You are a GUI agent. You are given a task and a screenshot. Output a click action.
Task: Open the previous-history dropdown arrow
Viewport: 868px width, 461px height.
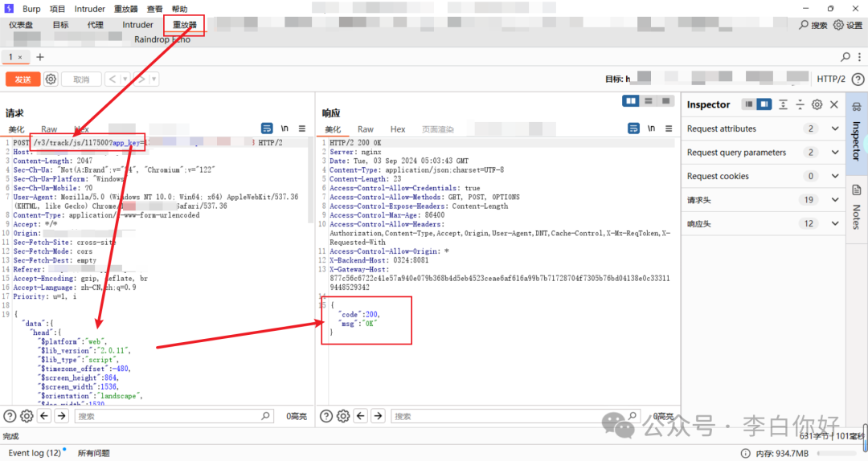click(125, 80)
